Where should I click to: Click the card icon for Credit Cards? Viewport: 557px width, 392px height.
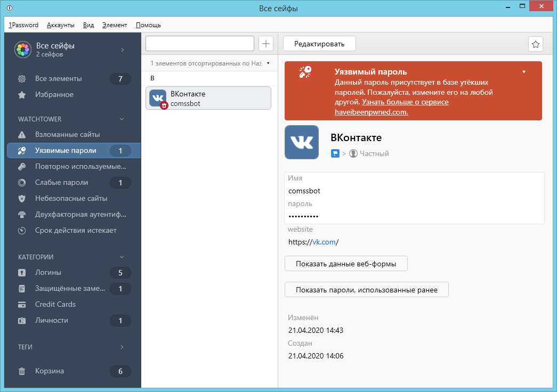tap(22, 305)
